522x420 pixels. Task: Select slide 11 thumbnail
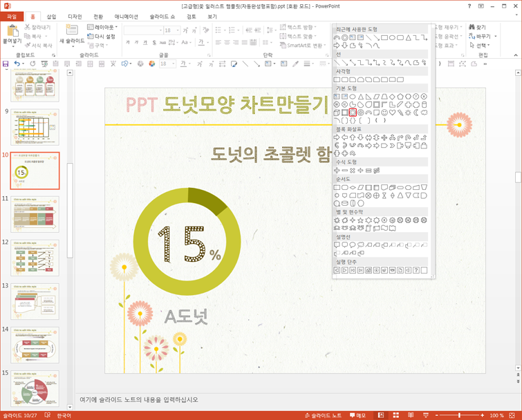pyautogui.click(x=35, y=214)
